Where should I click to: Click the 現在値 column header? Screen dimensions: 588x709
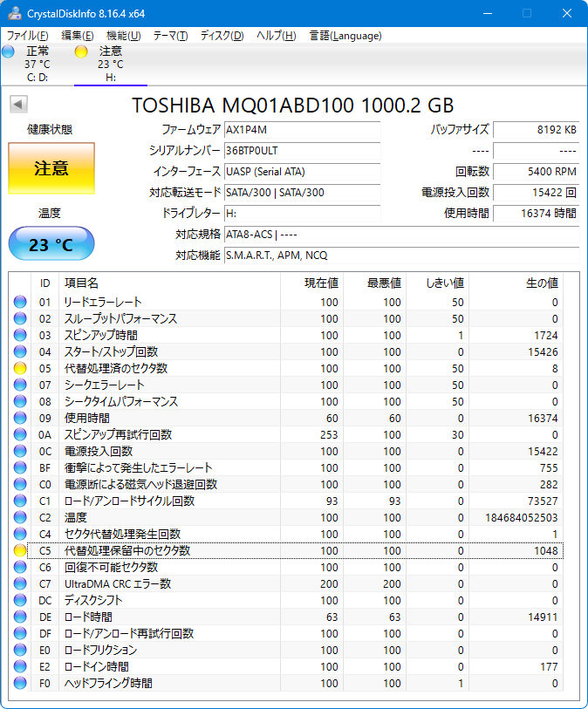(x=312, y=283)
